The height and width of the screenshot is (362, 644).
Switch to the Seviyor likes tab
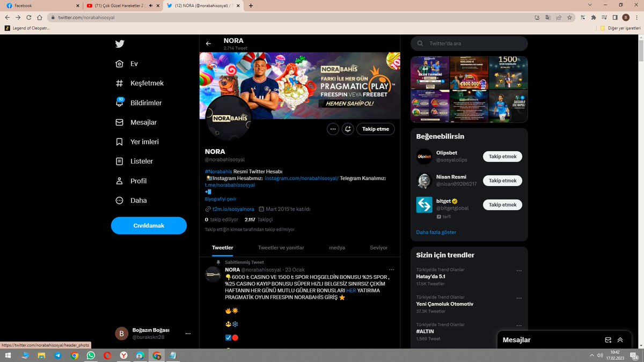(x=379, y=248)
